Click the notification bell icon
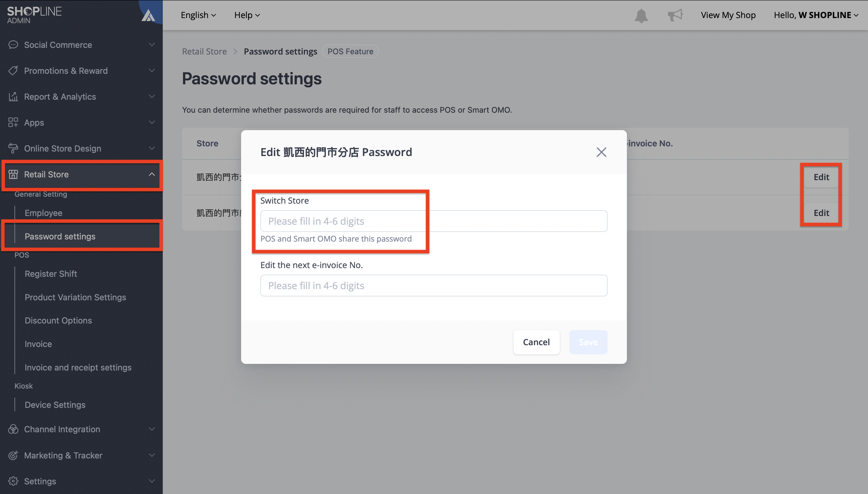The height and width of the screenshot is (494, 868). tap(641, 16)
